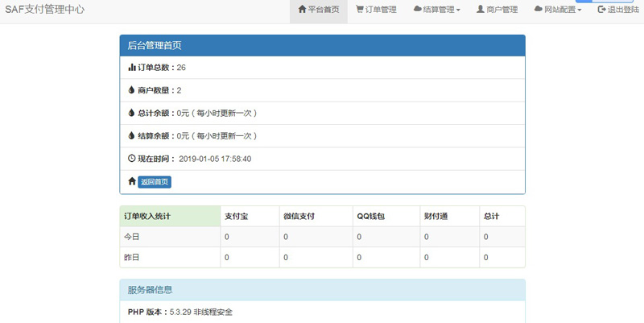The image size is (644, 323).
Task: Click the SAF支付管理中心 brand link
Action: click(44, 10)
